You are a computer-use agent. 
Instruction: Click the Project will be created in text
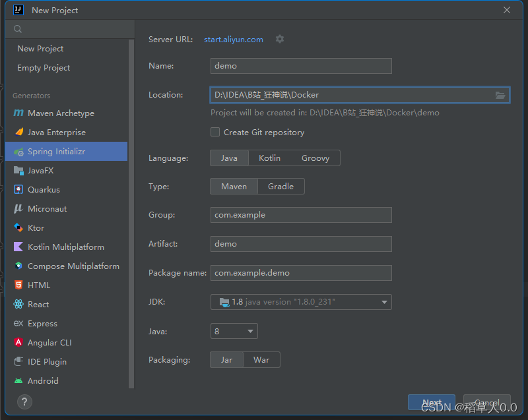coord(325,113)
